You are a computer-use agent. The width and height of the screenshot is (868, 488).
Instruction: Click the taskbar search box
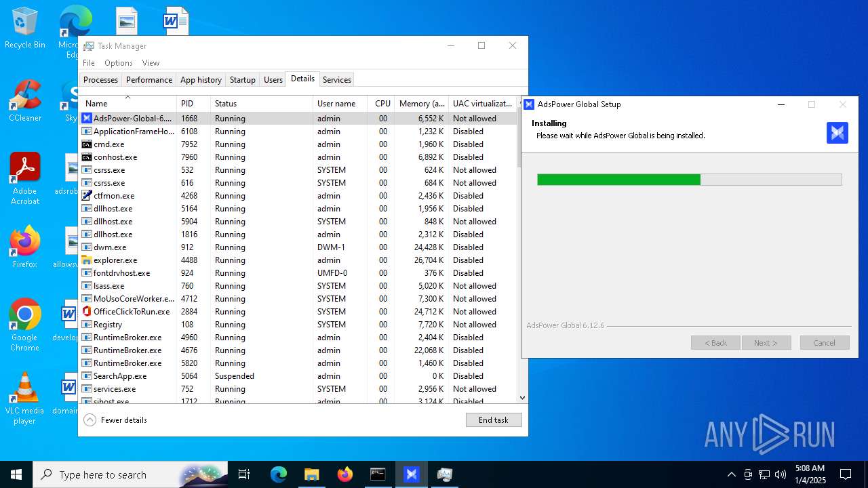point(129,474)
